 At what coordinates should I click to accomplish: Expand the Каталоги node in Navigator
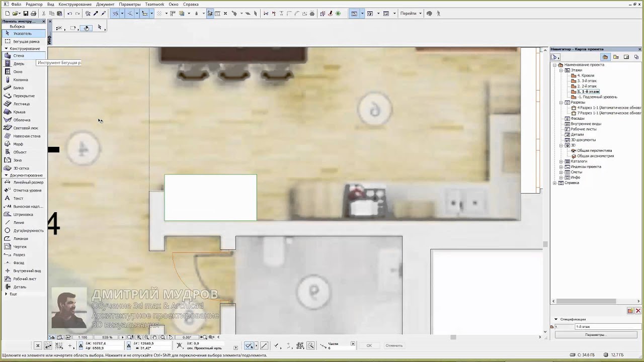tap(561, 161)
